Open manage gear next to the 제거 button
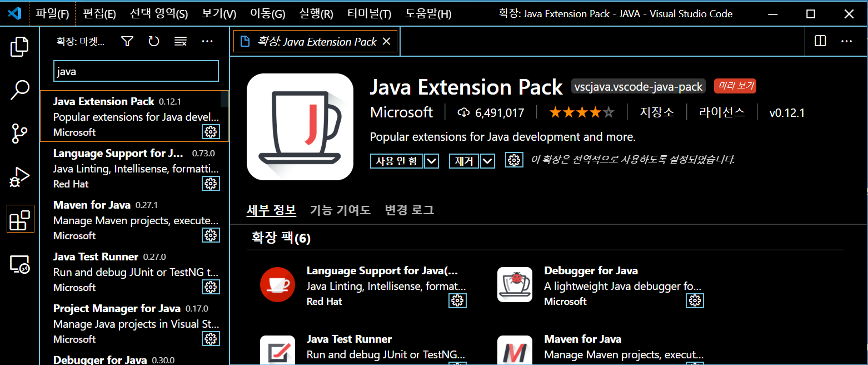868x365 pixels. click(515, 160)
